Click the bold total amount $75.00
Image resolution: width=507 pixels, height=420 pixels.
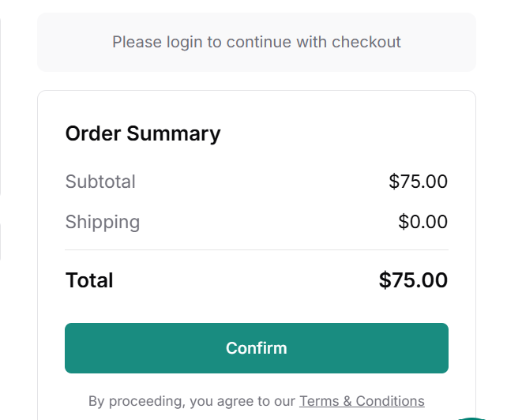tap(413, 280)
